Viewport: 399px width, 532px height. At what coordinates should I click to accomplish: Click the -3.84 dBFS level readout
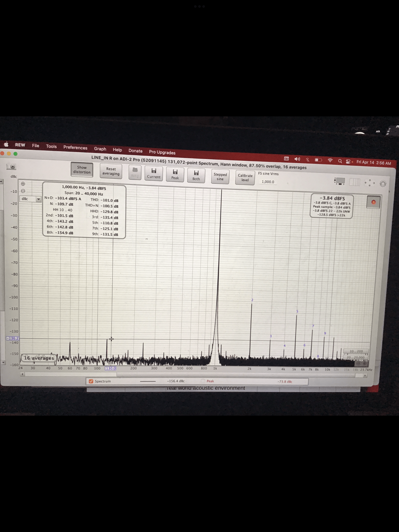(x=332, y=198)
